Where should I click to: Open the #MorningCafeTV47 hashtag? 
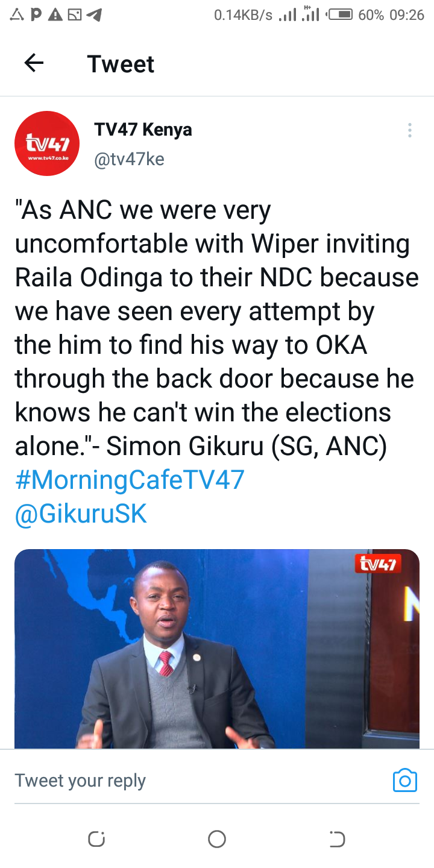130,480
